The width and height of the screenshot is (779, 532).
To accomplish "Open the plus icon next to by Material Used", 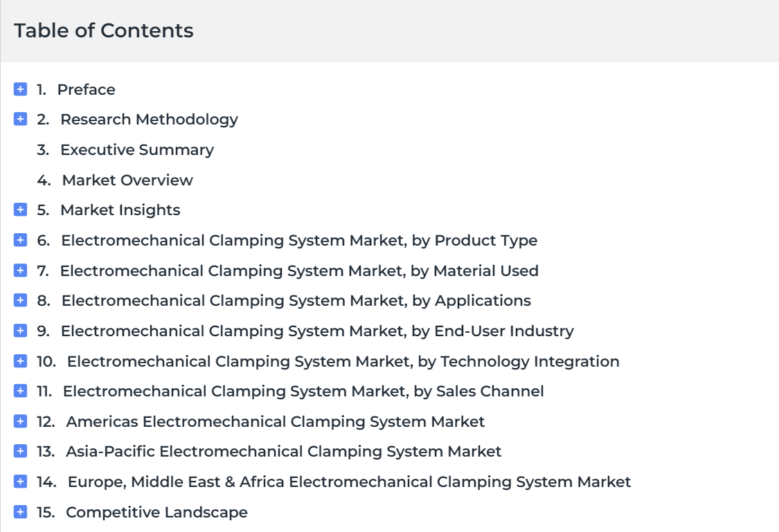I will [20, 270].
